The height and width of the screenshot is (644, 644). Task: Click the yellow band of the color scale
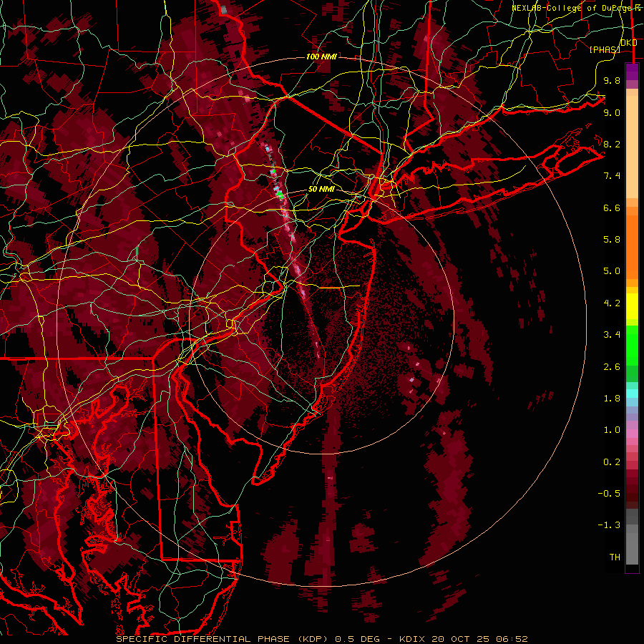(x=632, y=306)
